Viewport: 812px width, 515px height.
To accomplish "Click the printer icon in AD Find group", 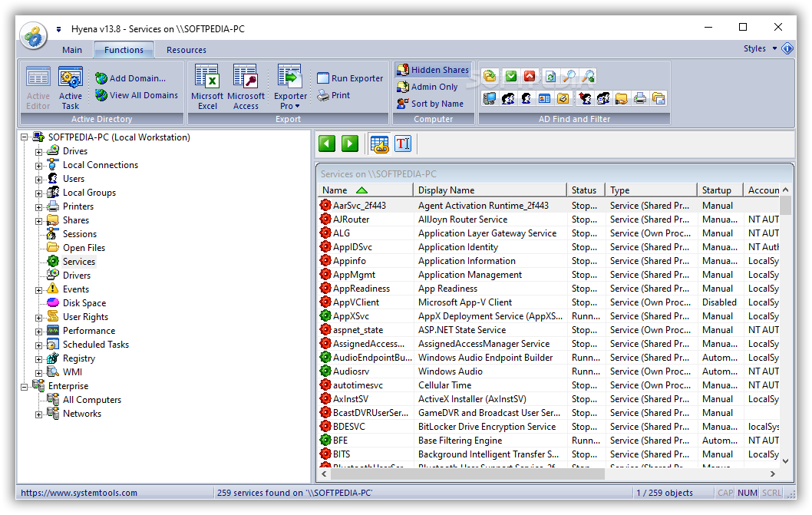I will [640, 98].
